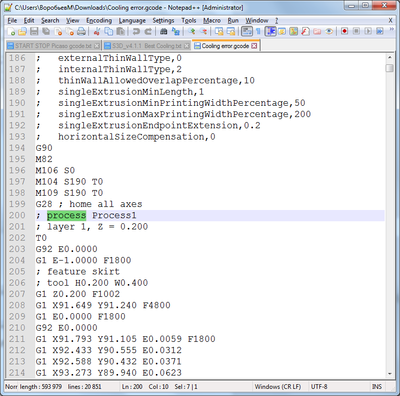Open the Windows (CR LF) line ending selector
Screen dimensions: 400x396
278,387
